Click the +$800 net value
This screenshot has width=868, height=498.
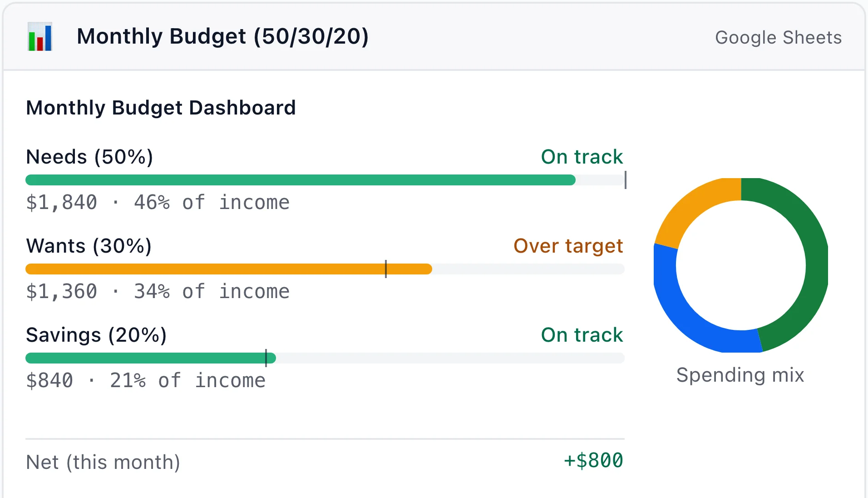coord(593,460)
